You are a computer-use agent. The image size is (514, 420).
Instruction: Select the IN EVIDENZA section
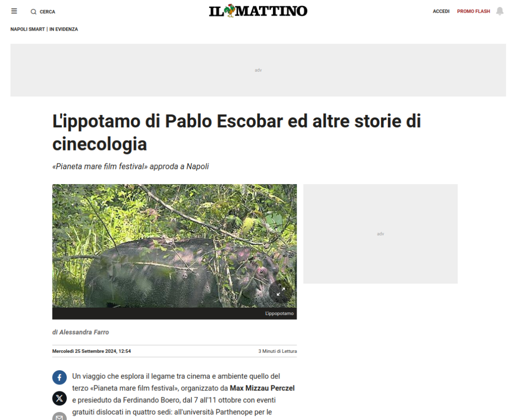[64, 29]
